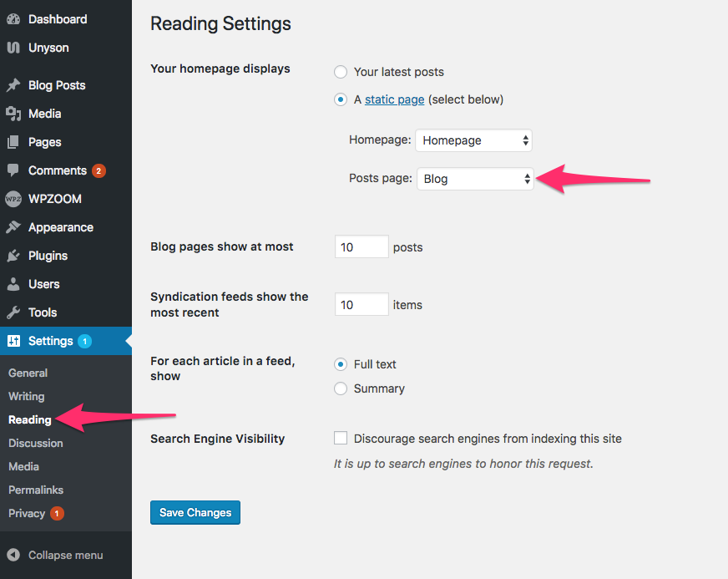The width and height of the screenshot is (728, 579).
Task: Enable discourage search engines checkbox
Action: [341, 439]
